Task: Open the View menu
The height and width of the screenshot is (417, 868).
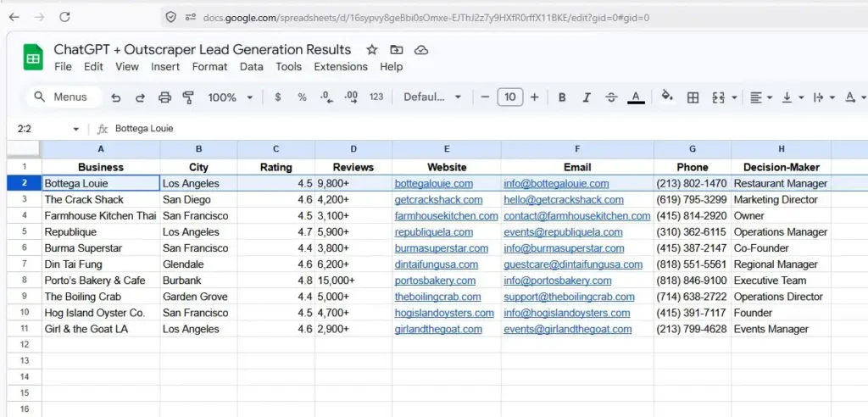Action: pyautogui.click(x=127, y=67)
